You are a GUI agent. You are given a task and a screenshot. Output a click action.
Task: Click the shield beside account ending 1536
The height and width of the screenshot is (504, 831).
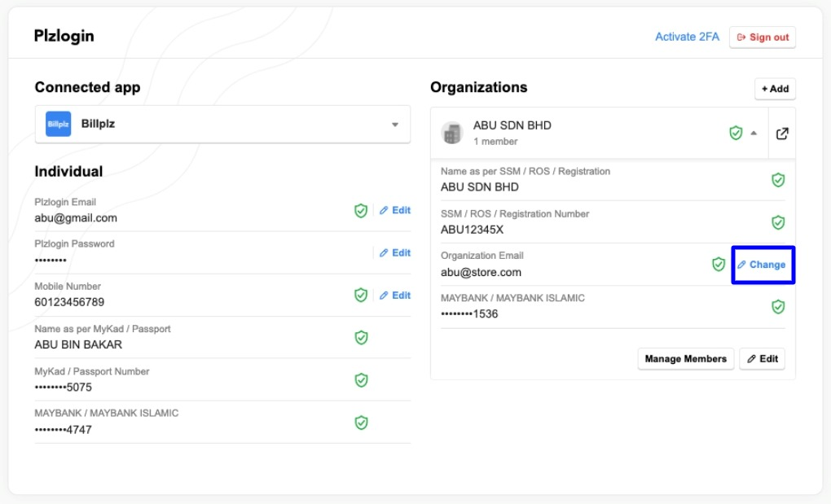(778, 306)
